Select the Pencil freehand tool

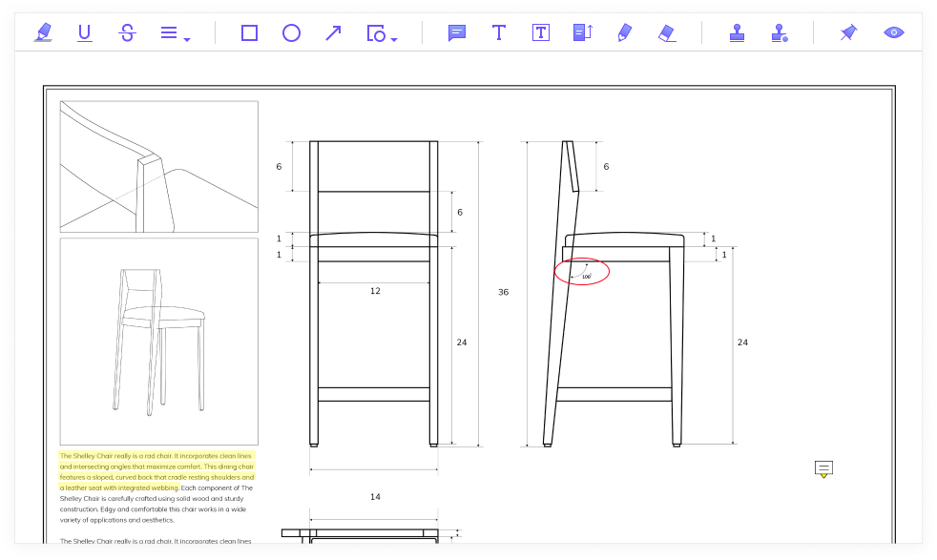pos(624,32)
